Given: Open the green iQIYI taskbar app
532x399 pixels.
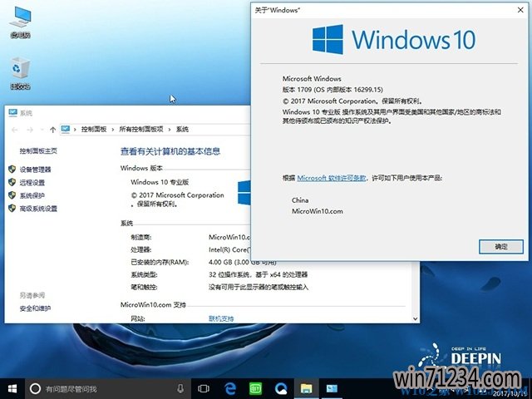Looking at the screenshot, I should pos(255,388).
